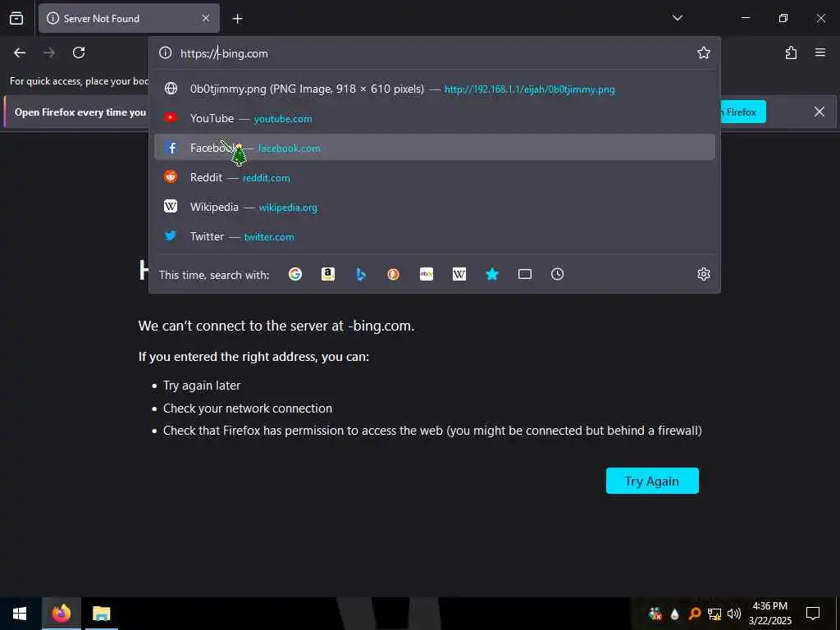Open the Extensions puzzle icon
Viewport: 840px width, 630px height.
791,52
